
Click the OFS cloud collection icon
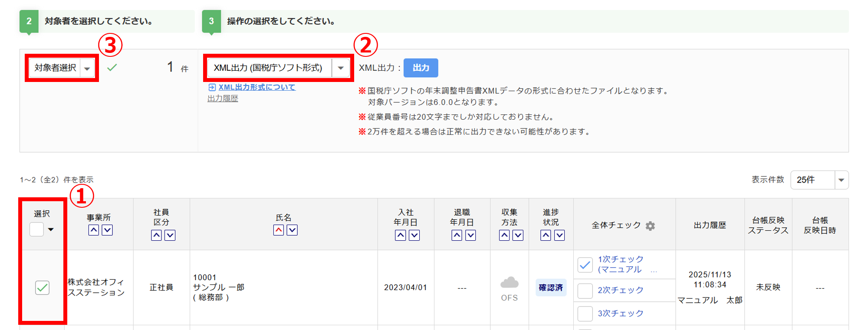click(x=509, y=283)
